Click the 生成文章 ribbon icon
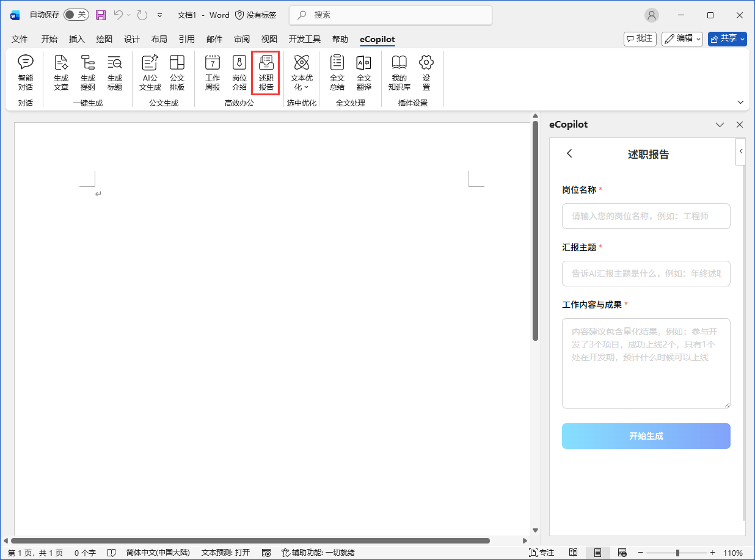Viewport: 755px width, 560px height. tap(61, 73)
